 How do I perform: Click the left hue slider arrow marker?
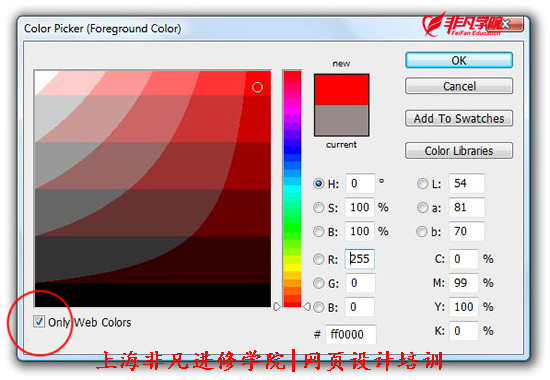pyautogui.click(x=277, y=306)
